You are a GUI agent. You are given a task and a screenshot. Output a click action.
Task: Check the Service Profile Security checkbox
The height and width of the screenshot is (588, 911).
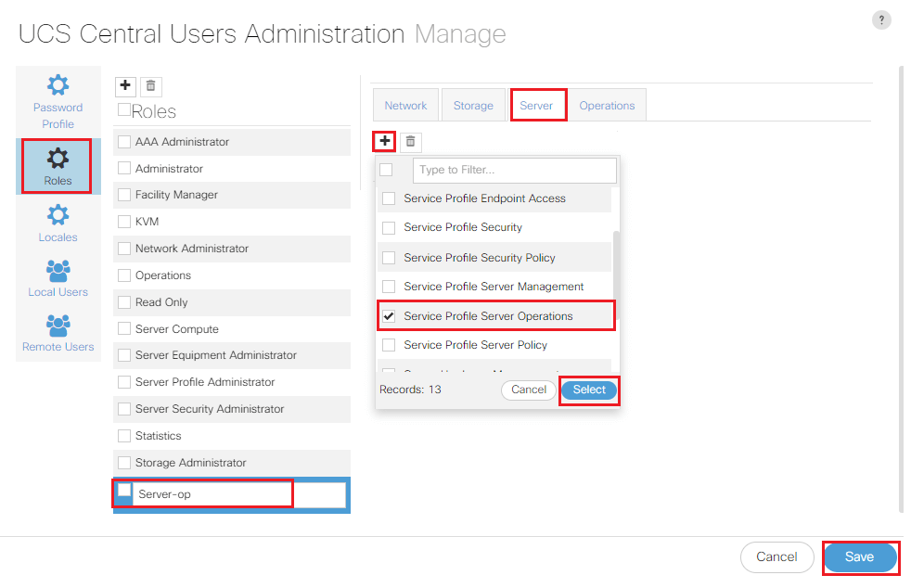(x=389, y=228)
